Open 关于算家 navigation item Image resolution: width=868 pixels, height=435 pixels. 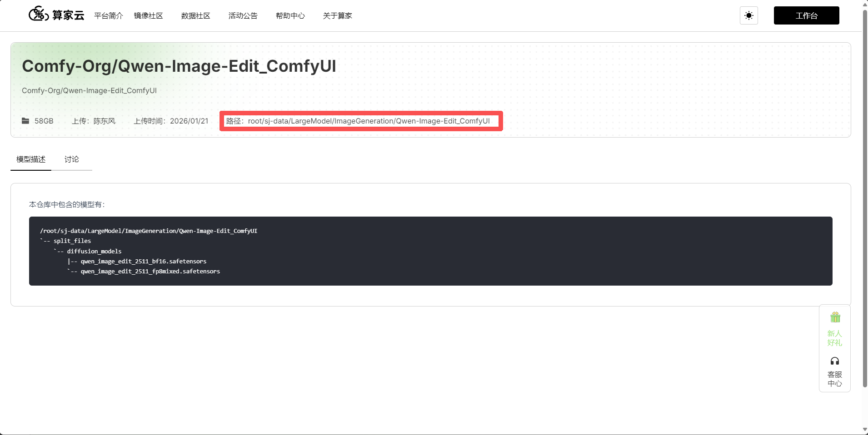[x=338, y=16]
